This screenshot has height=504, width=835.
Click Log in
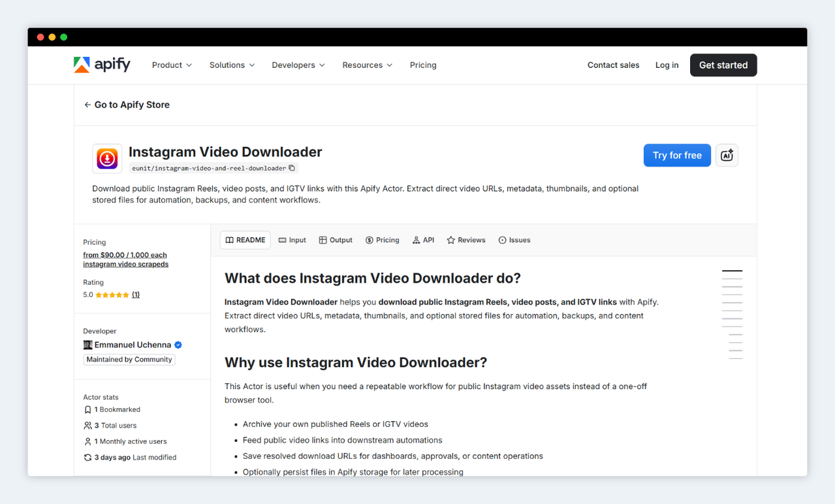click(x=667, y=65)
